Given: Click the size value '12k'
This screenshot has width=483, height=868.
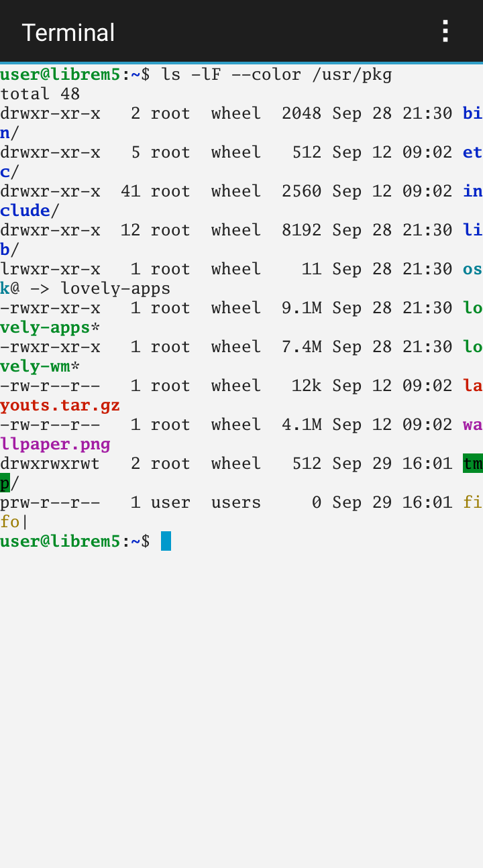Looking at the screenshot, I should tap(307, 386).
